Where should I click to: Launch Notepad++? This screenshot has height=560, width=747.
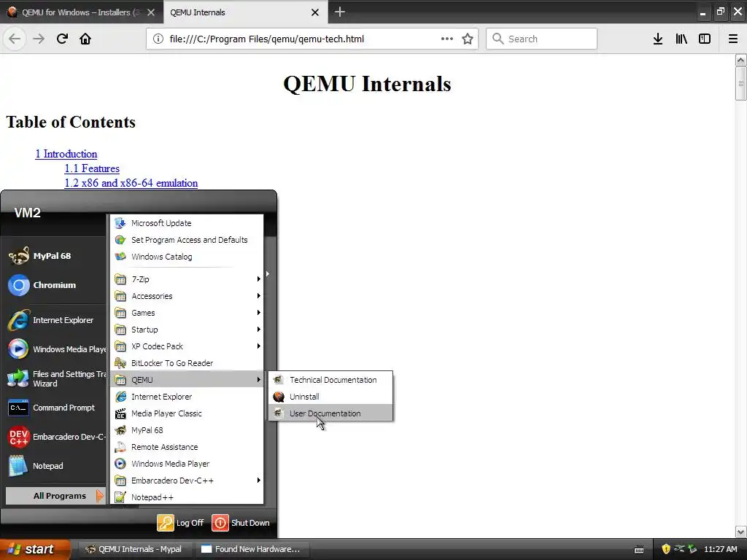click(x=187, y=497)
